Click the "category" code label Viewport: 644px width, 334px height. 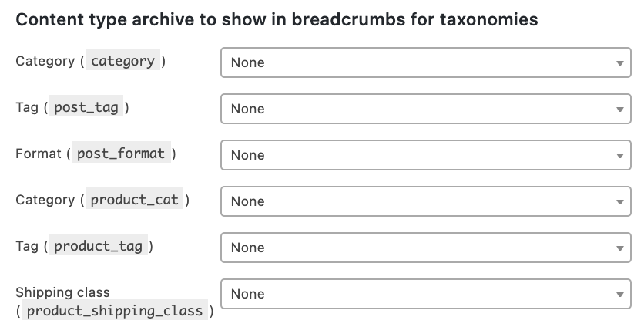coord(122,61)
